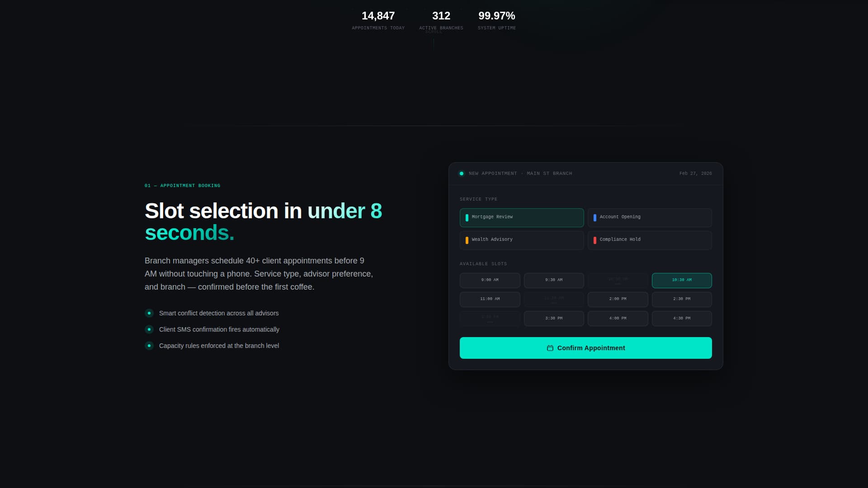Image resolution: width=868 pixels, height=488 pixels.
Task: Pick the 9:30 AM slot
Action: [554, 280]
